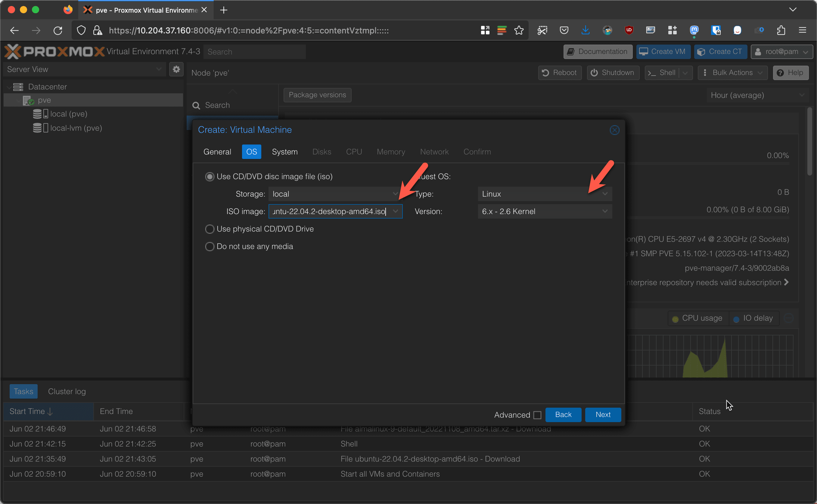Click the Package versions button
The height and width of the screenshot is (504, 817).
point(317,95)
